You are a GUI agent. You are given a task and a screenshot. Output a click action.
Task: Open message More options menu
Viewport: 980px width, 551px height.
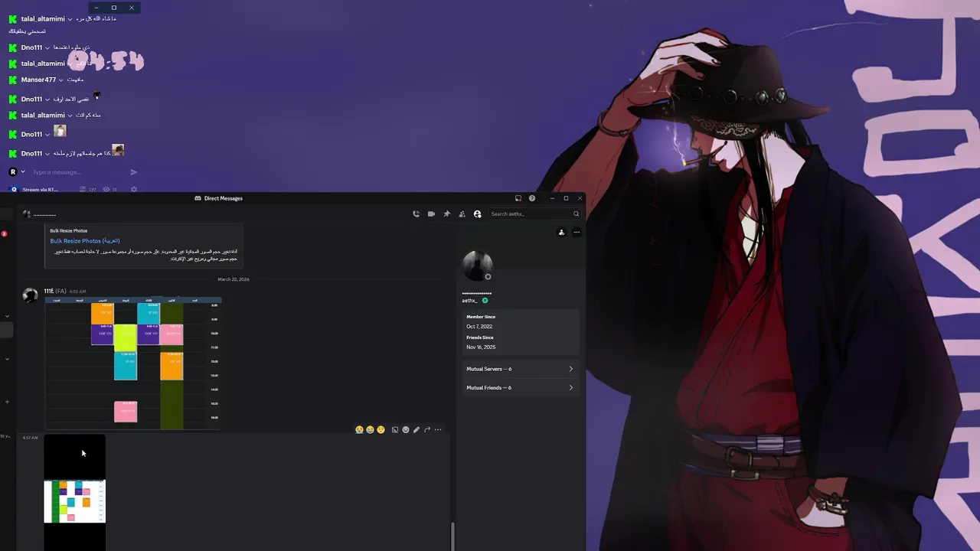(x=438, y=430)
